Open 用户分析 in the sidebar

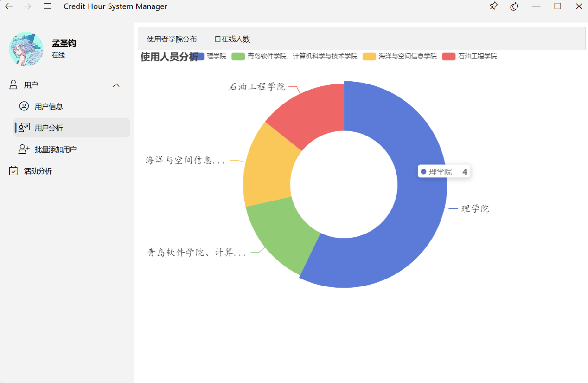point(49,128)
